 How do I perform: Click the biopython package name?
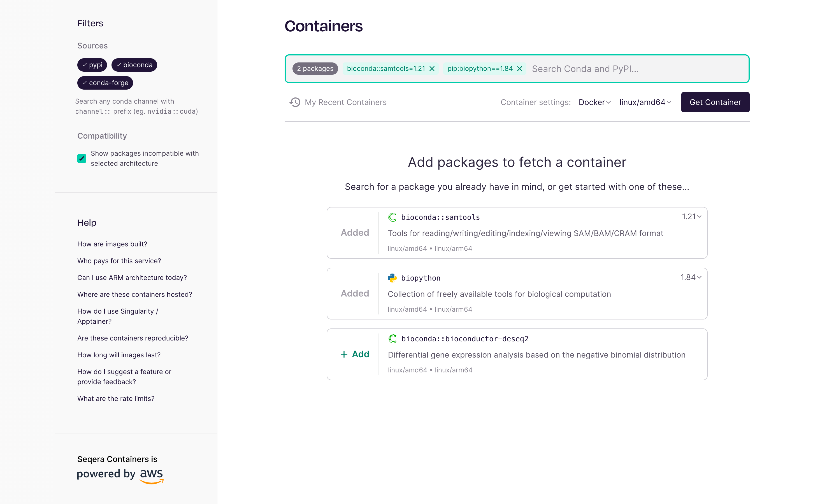point(421,278)
